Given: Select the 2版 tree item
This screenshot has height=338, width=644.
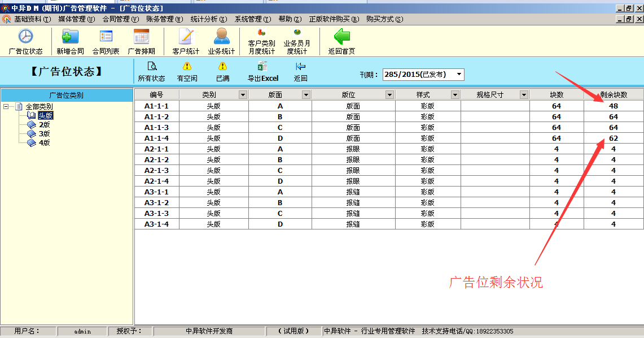Looking at the screenshot, I should point(45,125).
